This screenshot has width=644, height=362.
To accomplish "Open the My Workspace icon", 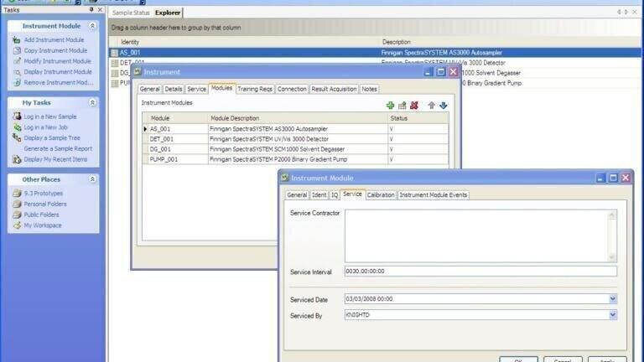I will point(17,225).
